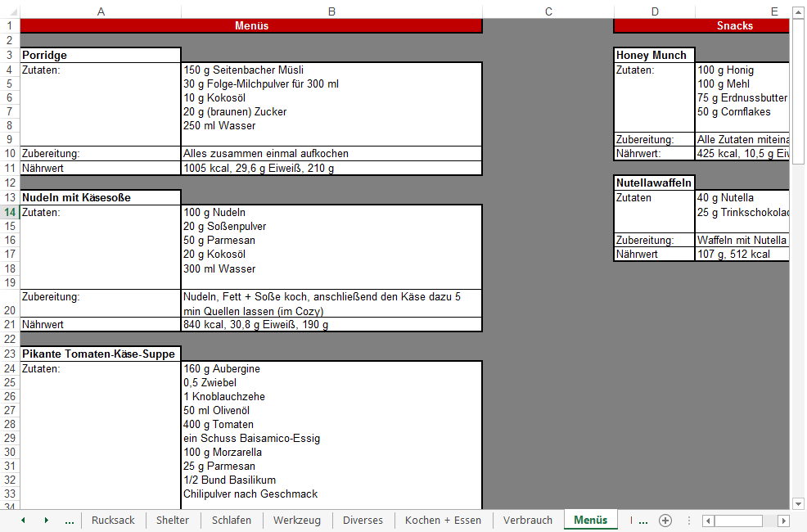Image resolution: width=807 pixels, height=532 pixels.
Task: Show more sheets via right ellipsis
Action: [642, 521]
